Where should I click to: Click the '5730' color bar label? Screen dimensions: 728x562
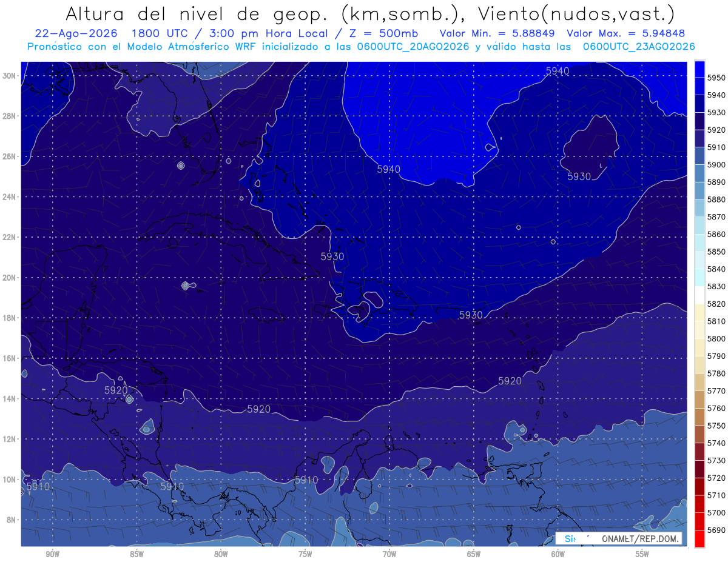pos(716,461)
